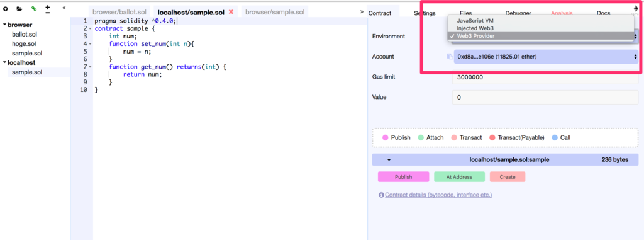Image resolution: width=644 pixels, height=240 pixels.
Task: Click the 236 bytes size text
Action: pyautogui.click(x=614, y=160)
